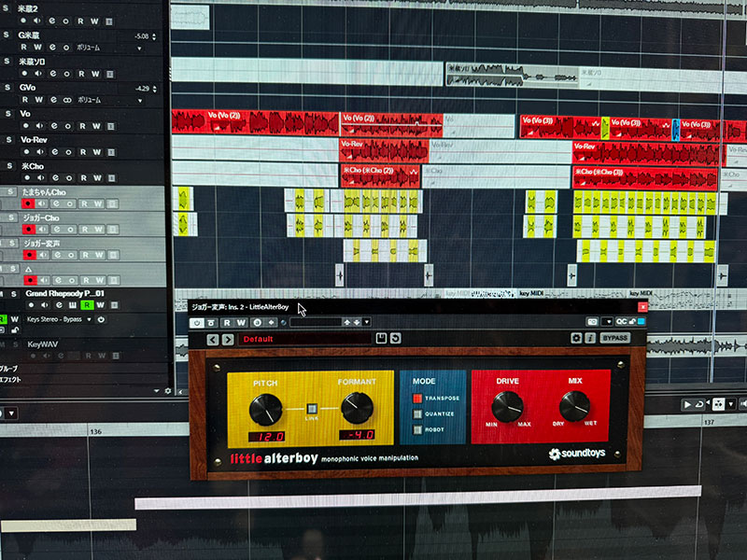Image resolution: width=747 pixels, height=560 pixels.
Task: Revert the preset with the undo arrow icon
Action: pyautogui.click(x=395, y=338)
